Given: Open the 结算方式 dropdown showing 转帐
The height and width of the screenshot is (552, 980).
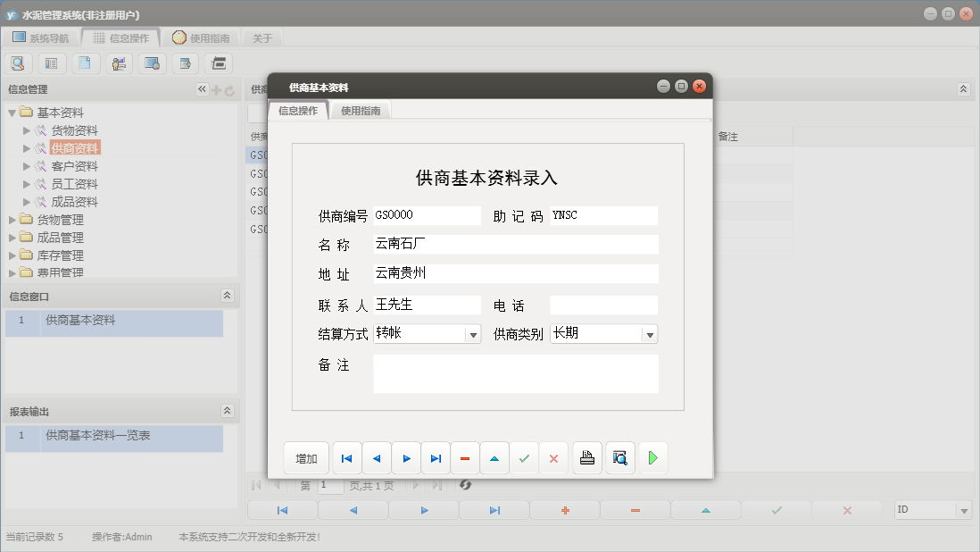Looking at the screenshot, I should [473, 333].
